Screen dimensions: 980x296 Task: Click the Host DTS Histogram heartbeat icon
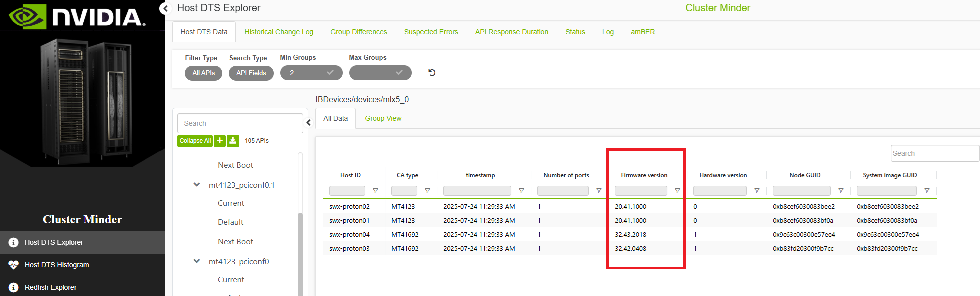[x=13, y=265]
